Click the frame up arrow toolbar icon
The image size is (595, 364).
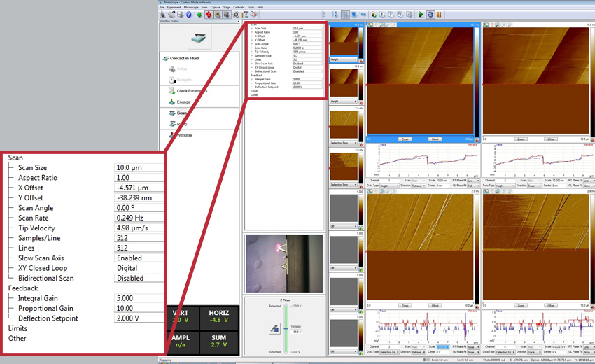[x=381, y=15]
